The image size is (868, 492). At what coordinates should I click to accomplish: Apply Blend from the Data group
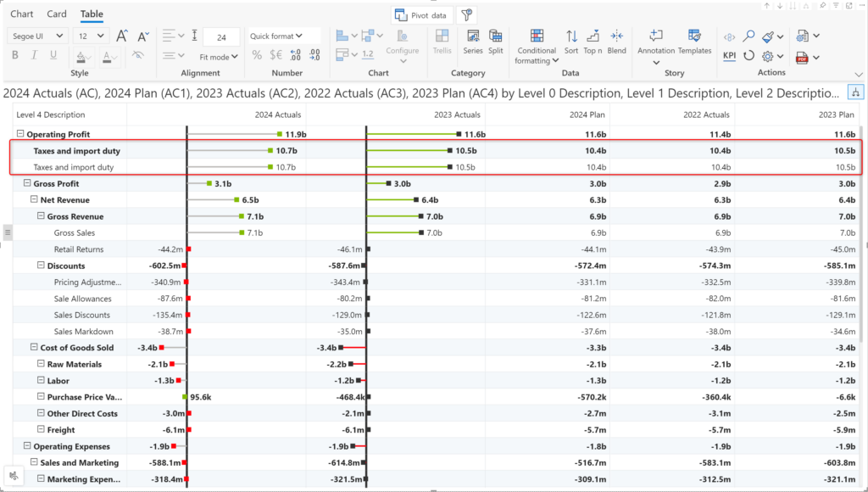tap(616, 38)
